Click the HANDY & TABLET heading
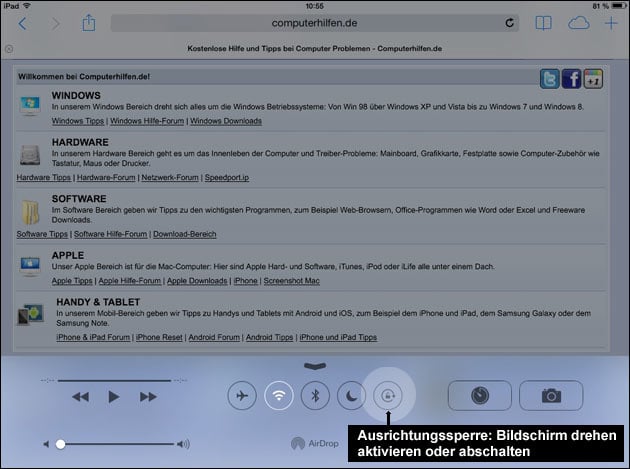This screenshot has height=469, width=630. [98, 302]
